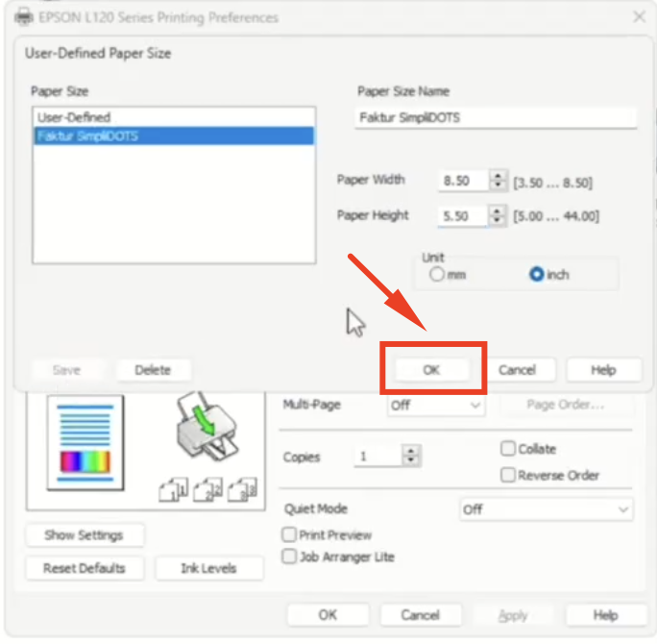Click the Paper Size Name text field
Image resolution: width=657 pixels, height=644 pixels.
495,117
